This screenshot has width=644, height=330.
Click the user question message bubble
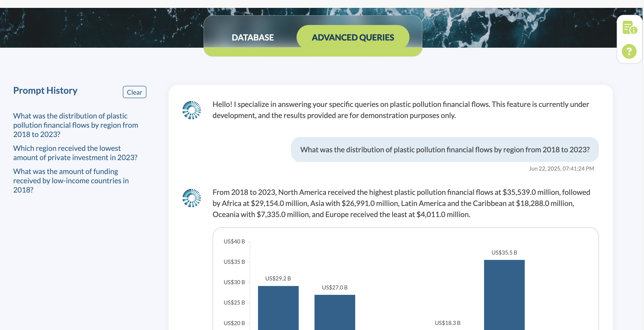click(x=445, y=150)
